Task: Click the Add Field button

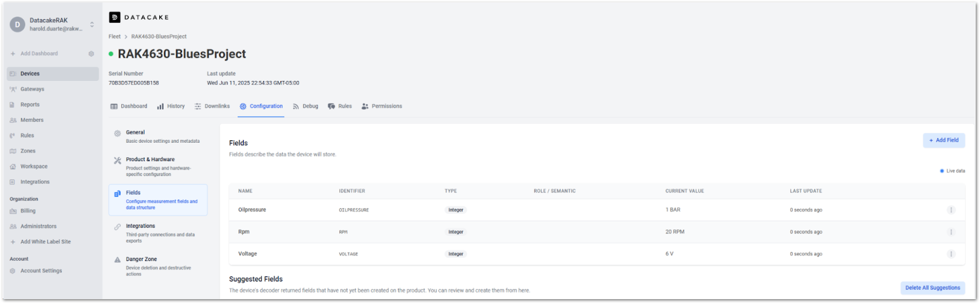Action: [944, 140]
